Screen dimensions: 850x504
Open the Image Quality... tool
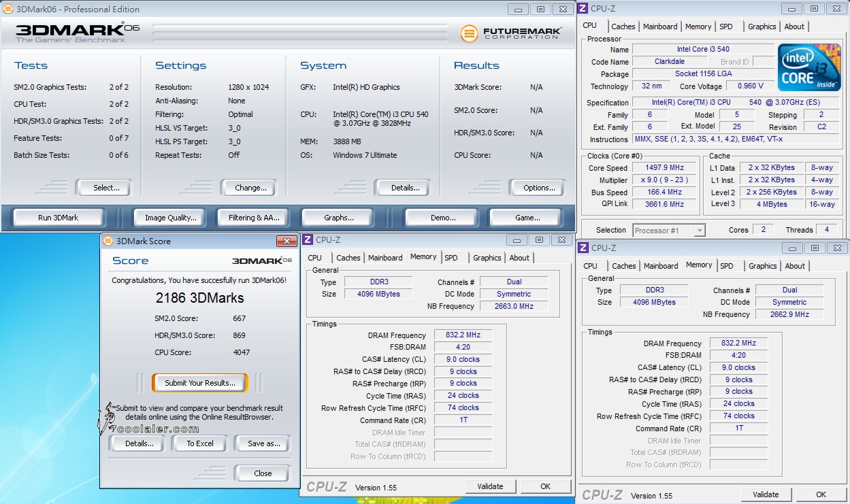point(171,218)
